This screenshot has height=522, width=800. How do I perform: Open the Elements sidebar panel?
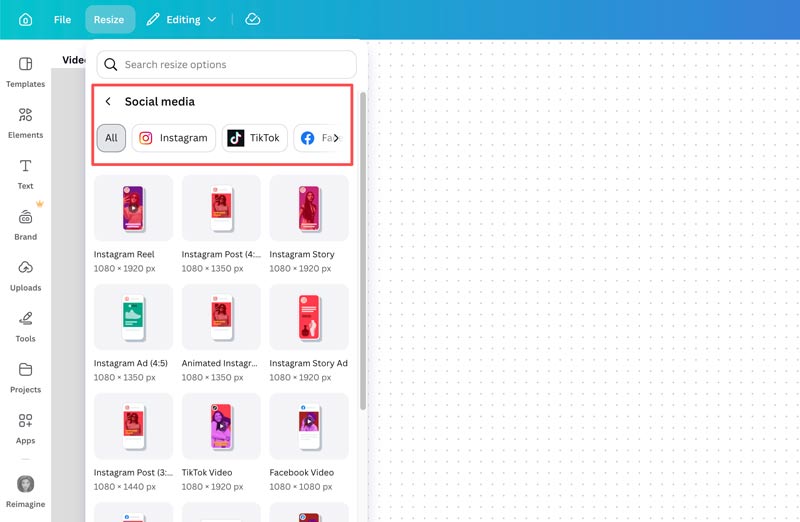click(x=26, y=123)
